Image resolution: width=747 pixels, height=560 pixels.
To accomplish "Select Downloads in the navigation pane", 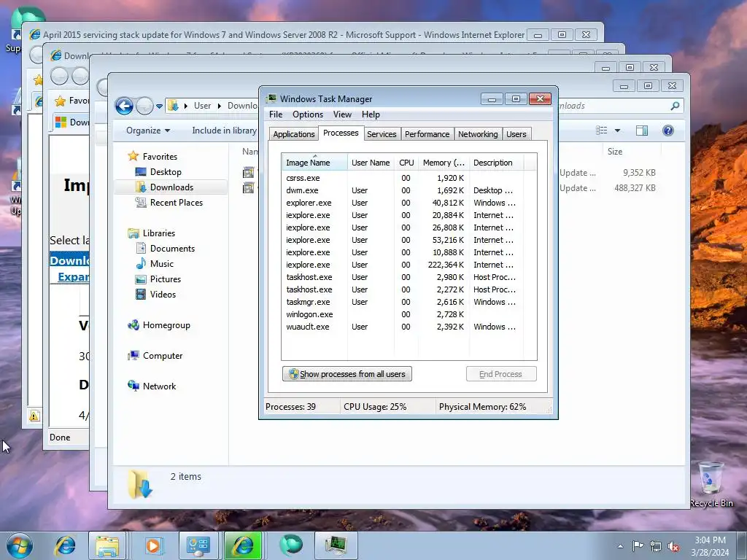I will click(171, 187).
